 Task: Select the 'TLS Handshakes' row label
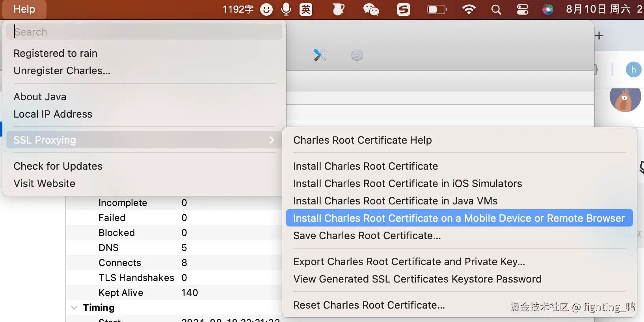pyautogui.click(x=136, y=278)
